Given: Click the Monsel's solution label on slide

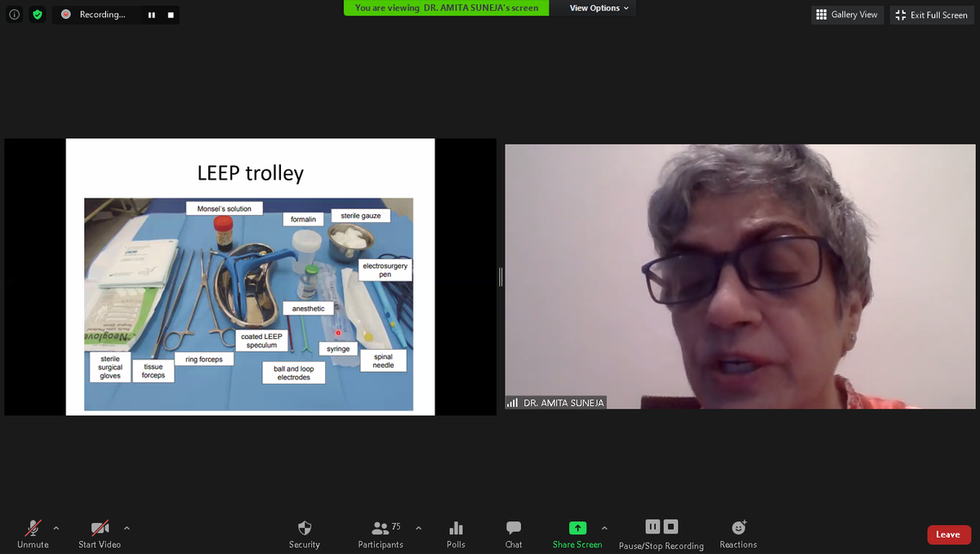Looking at the screenshot, I should click(x=225, y=209).
